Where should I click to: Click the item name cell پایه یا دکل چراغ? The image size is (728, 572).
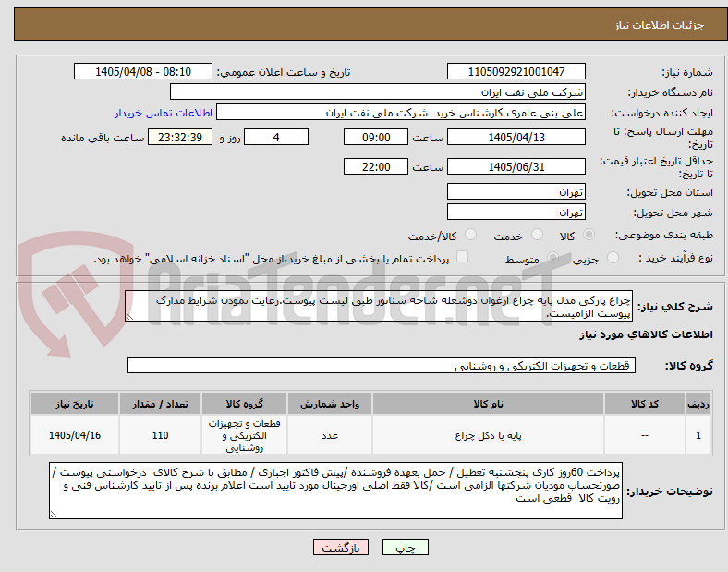(x=488, y=435)
